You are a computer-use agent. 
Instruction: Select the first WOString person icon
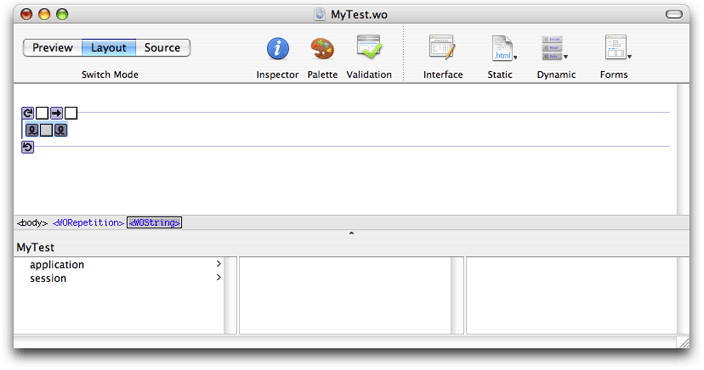pos(32,130)
